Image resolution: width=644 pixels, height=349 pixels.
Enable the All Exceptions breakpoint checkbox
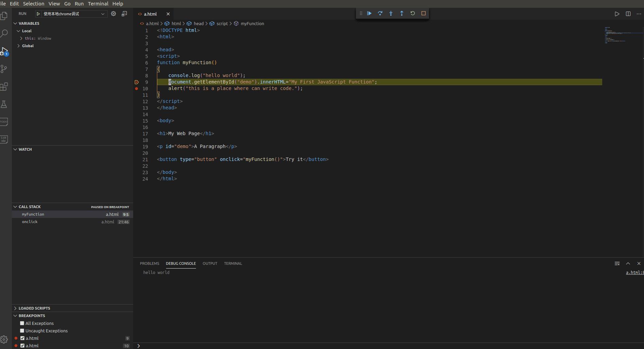[22, 323]
